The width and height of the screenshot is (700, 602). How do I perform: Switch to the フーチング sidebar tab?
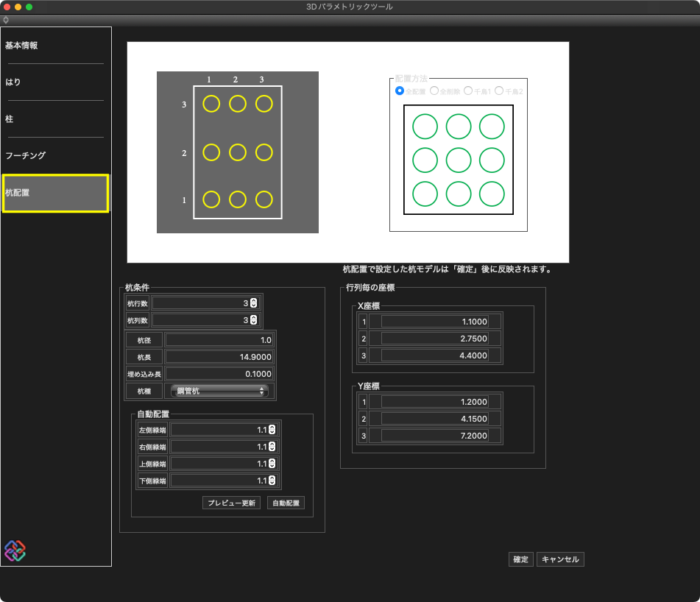tap(26, 156)
